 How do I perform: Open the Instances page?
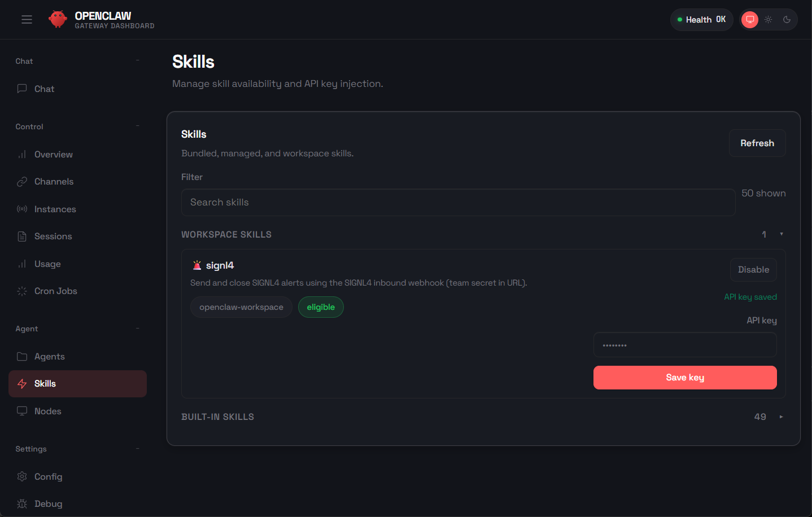[x=55, y=209]
